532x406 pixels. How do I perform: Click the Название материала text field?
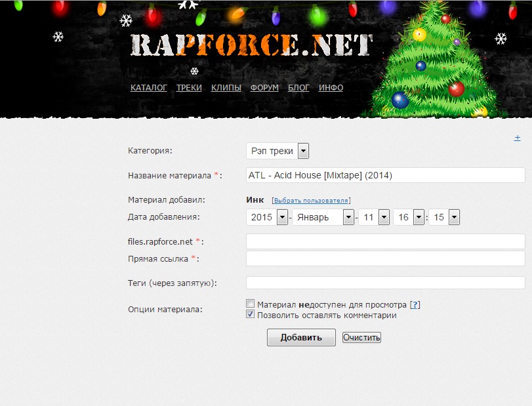[x=386, y=175]
